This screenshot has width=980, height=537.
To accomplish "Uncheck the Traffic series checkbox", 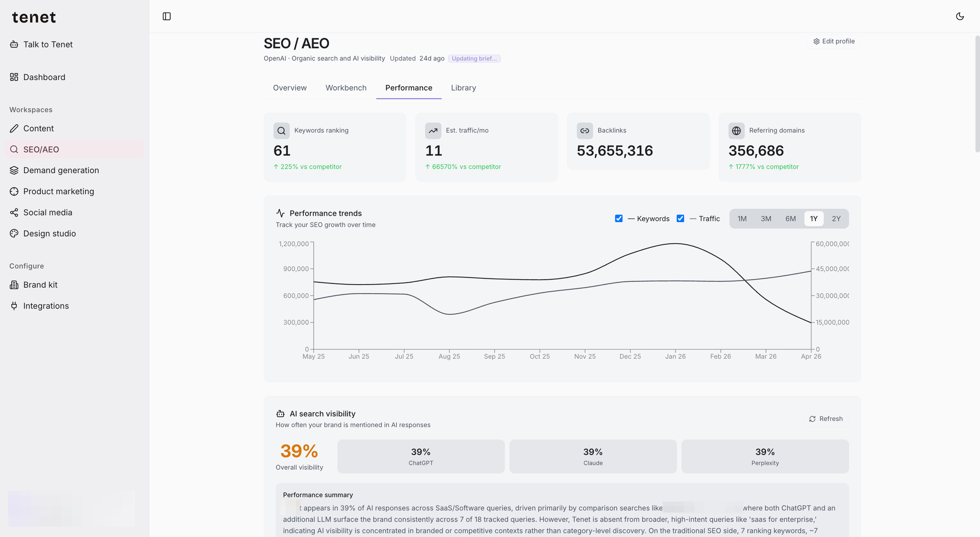I will [x=680, y=218].
